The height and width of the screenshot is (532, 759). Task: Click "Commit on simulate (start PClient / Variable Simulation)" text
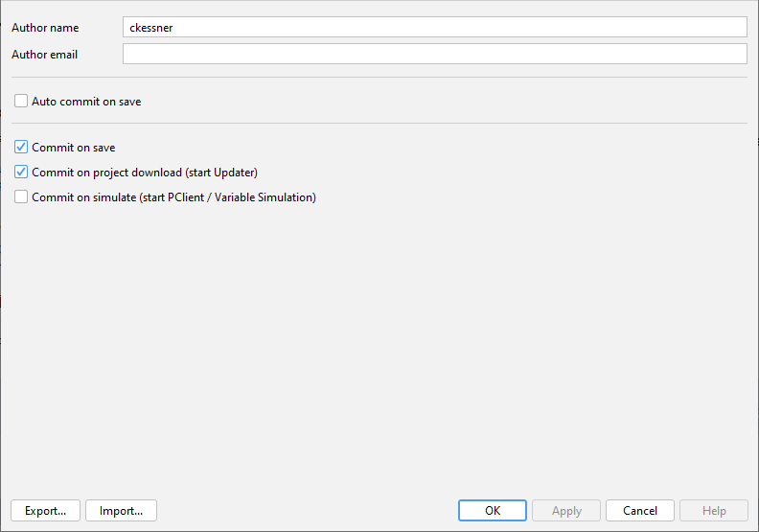click(x=173, y=197)
